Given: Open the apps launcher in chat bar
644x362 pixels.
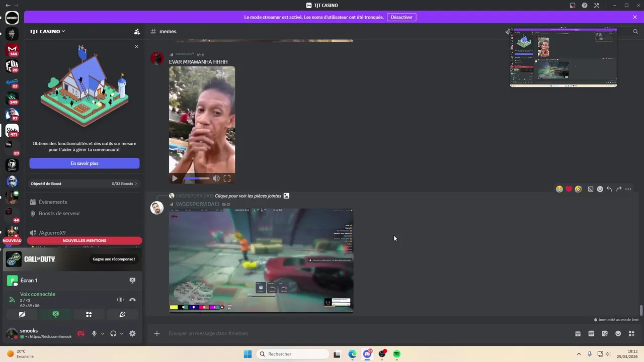Looking at the screenshot, I should 631,333.
